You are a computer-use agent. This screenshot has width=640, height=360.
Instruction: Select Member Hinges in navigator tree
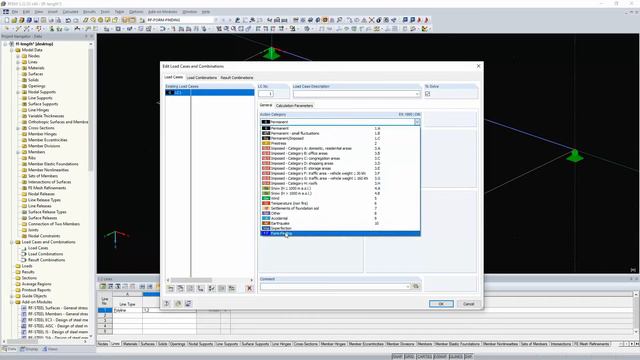[42, 134]
